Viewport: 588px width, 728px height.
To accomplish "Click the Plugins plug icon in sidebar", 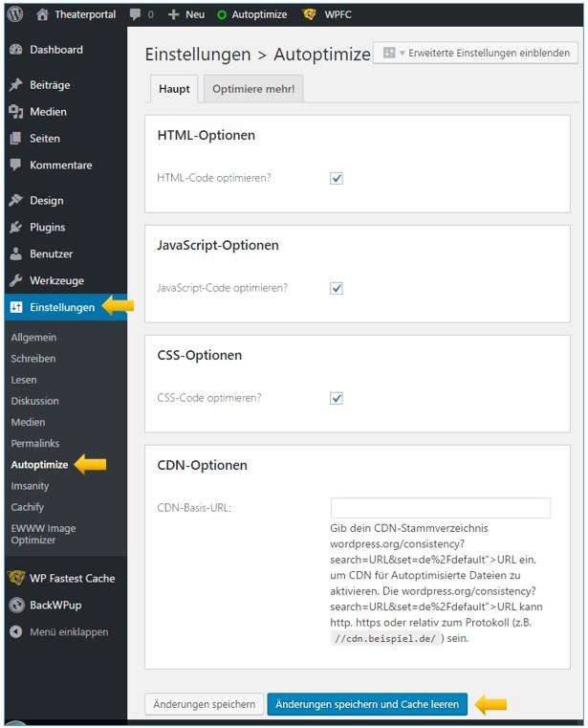I will 15,228.
